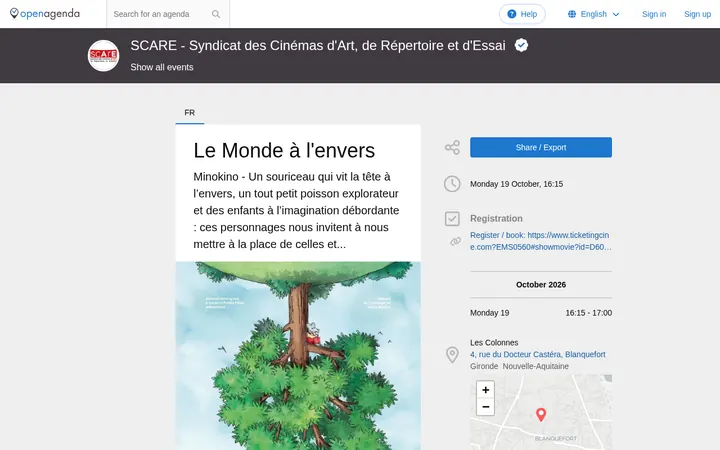Click the share nodes icon
Image resolution: width=720 pixels, height=450 pixels.
pyautogui.click(x=452, y=147)
